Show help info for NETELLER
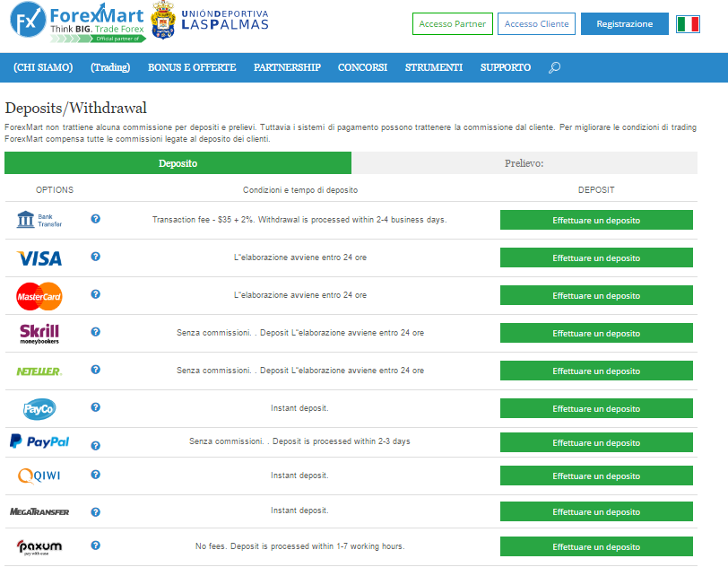728x576 pixels. pos(96,370)
